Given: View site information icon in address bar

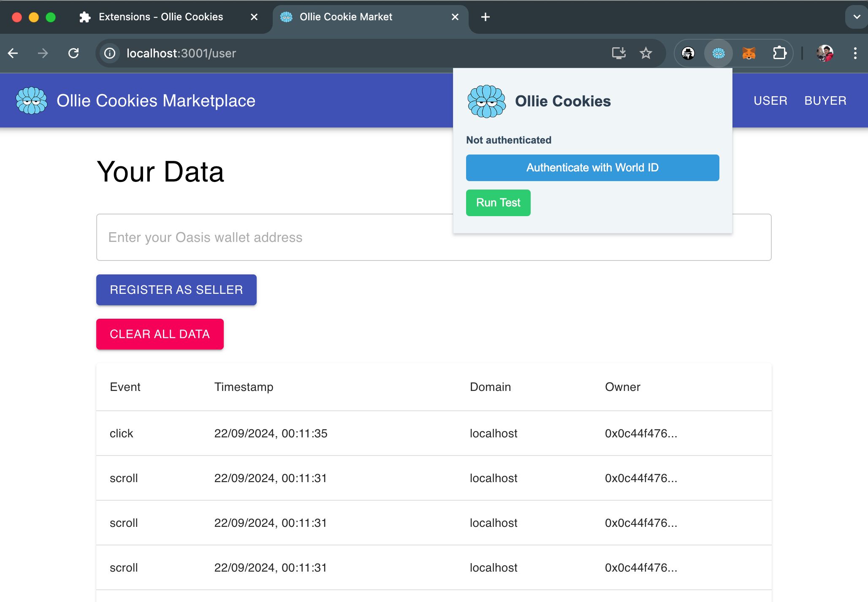Looking at the screenshot, I should point(110,53).
